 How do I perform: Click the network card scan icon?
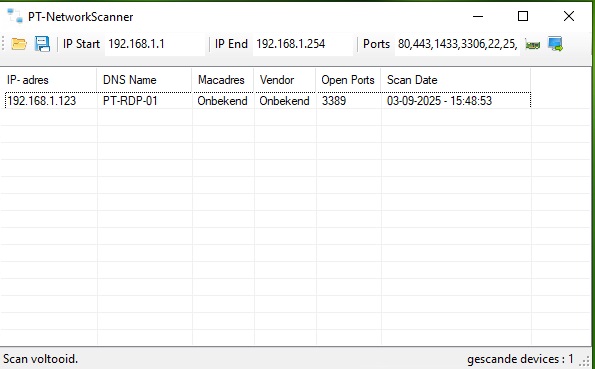(532, 44)
